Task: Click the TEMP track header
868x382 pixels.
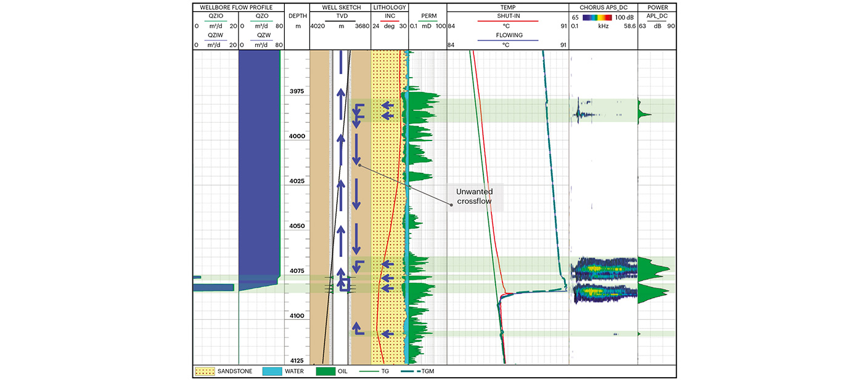Action: [x=507, y=7]
